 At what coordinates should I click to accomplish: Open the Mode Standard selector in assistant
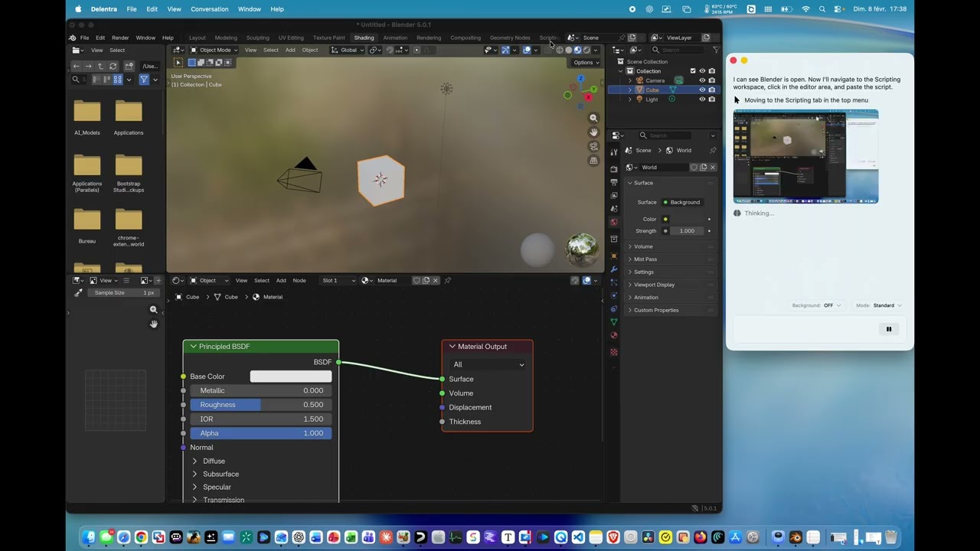(879, 305)
